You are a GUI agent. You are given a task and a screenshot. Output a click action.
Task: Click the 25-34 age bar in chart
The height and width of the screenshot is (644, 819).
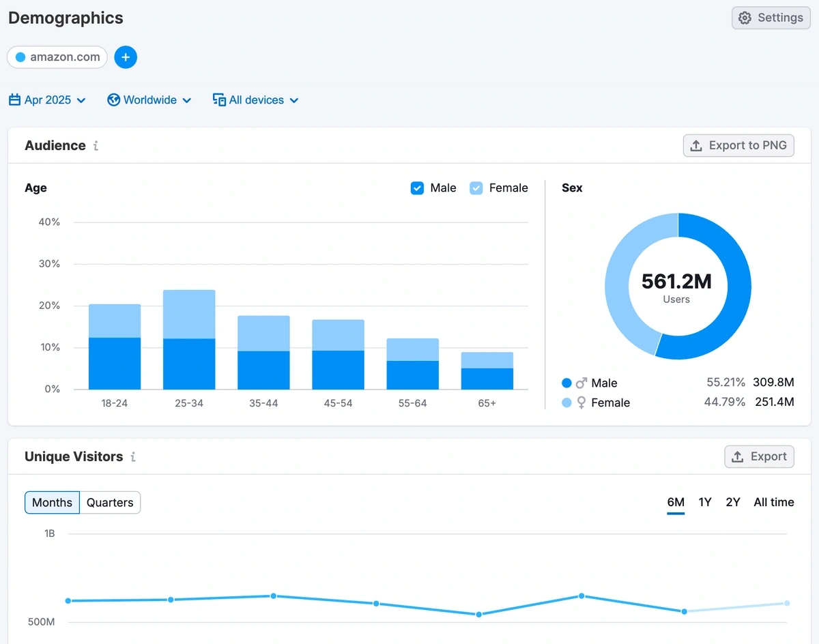(x=189, y=340)
